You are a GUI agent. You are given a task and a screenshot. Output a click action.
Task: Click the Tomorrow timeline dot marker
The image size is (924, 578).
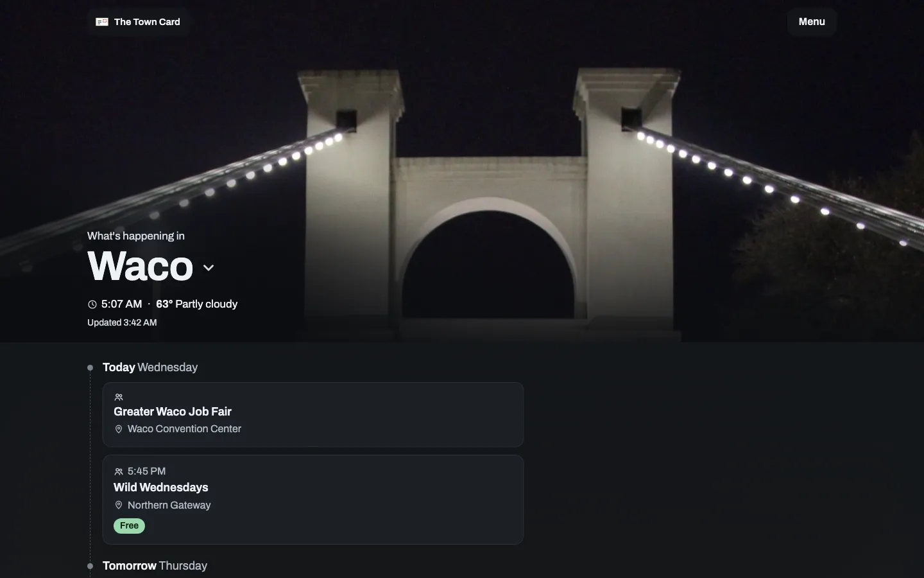click(90, 566)
